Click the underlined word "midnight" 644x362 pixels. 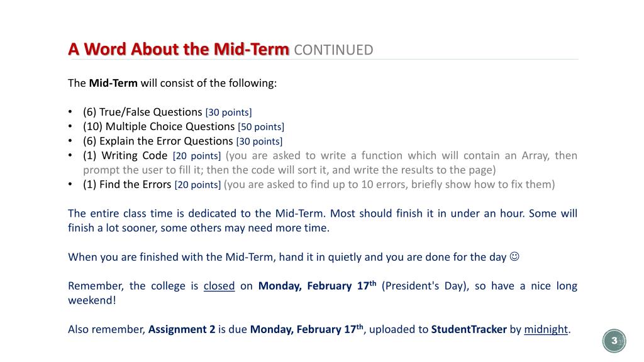coord(546,329)
